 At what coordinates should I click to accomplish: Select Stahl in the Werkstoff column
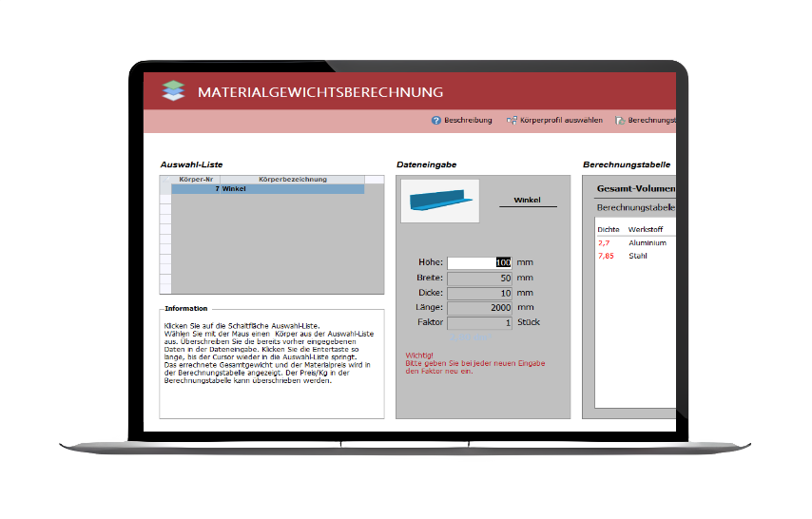[638, 256]
